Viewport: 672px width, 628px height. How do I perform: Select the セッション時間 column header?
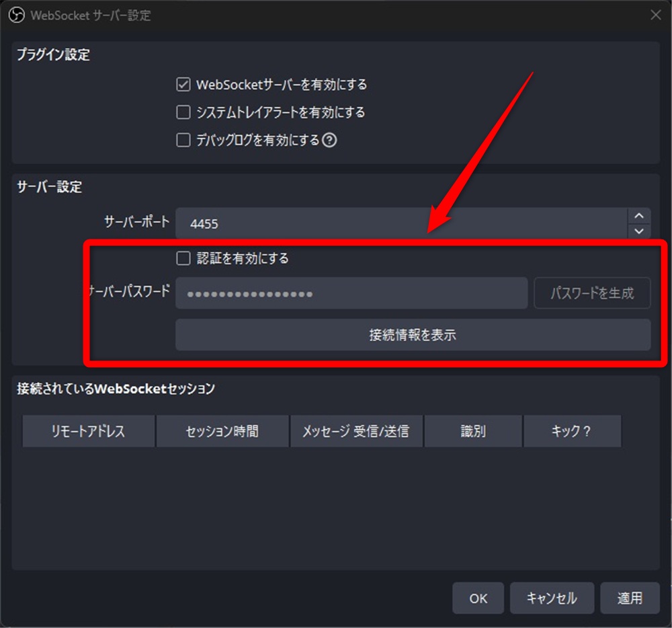[222, 431]
